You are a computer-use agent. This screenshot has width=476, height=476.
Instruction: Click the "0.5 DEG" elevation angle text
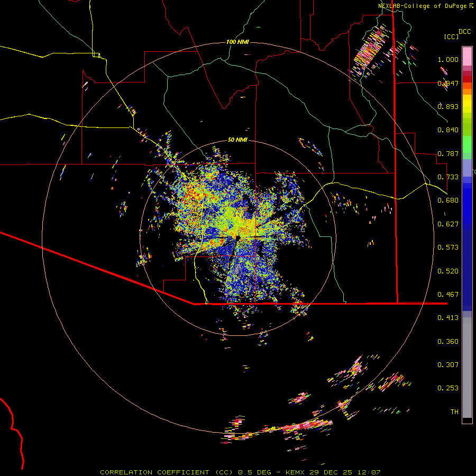tap(254, 472)
